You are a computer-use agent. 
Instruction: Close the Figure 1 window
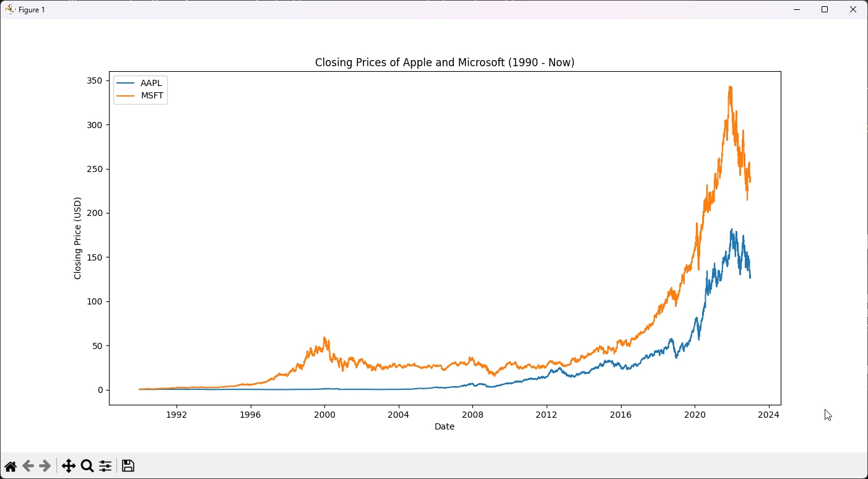(853, 9)
